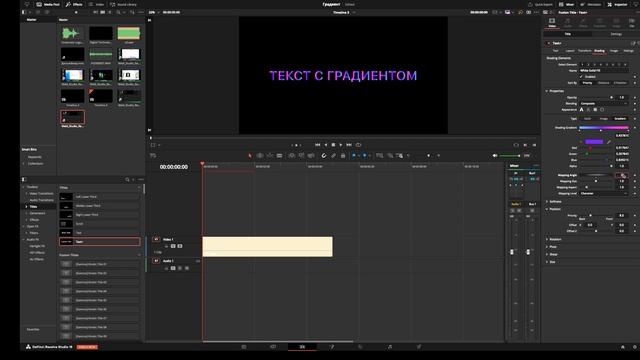Pick color with eyedropper icon
Viewport: 640px width, 360px height.
coord(609,142)
